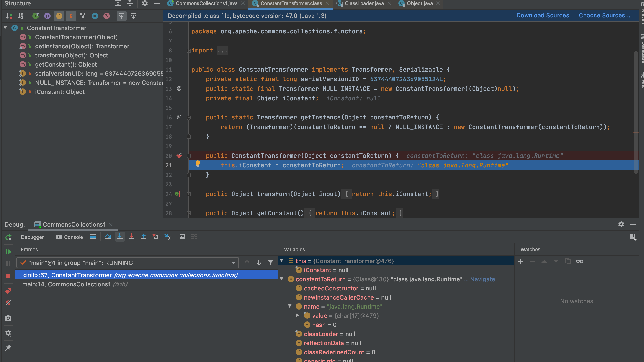The image size is (644, 362).
Task: Click the Force Step Into button
Action: point(131,236)
